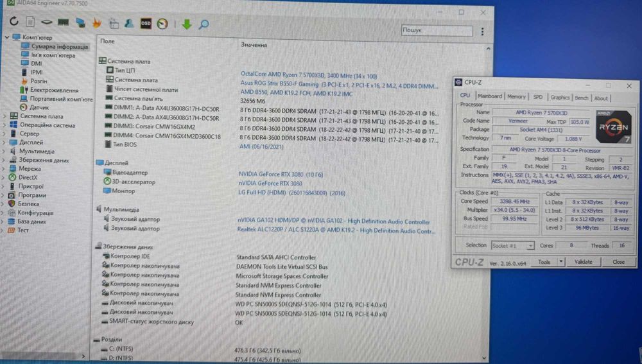The height and width of the screenshot is (364, 642).
Task: Select Безпека in the sidebar
Action: tap(28, 204)
